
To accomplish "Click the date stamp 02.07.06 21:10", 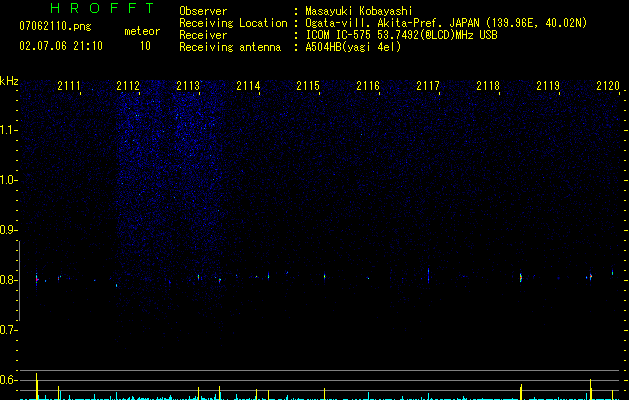I will point(61,46).
